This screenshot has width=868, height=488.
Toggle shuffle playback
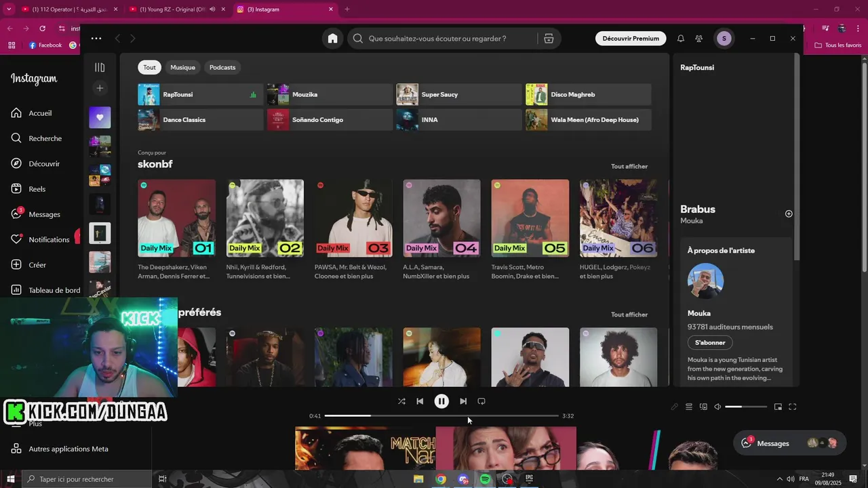coord(401,401)
